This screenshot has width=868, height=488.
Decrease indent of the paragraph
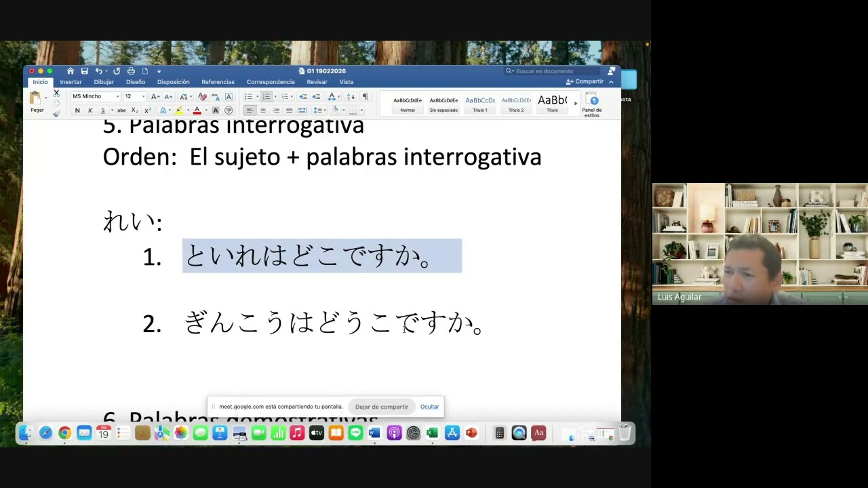point(302,97)
